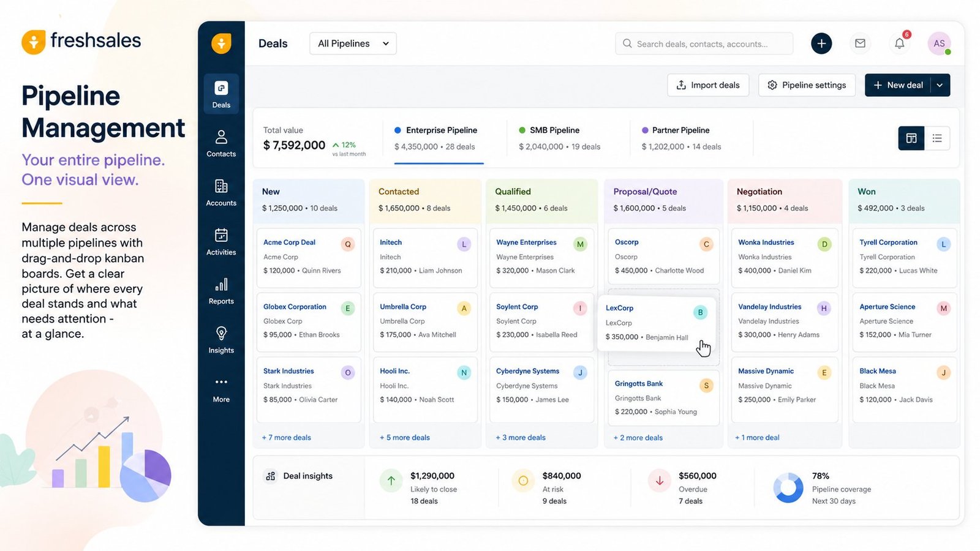Click avatar L on Initech card
The width and height of the screenshot is (980, 551).
[x=464, y=244]
